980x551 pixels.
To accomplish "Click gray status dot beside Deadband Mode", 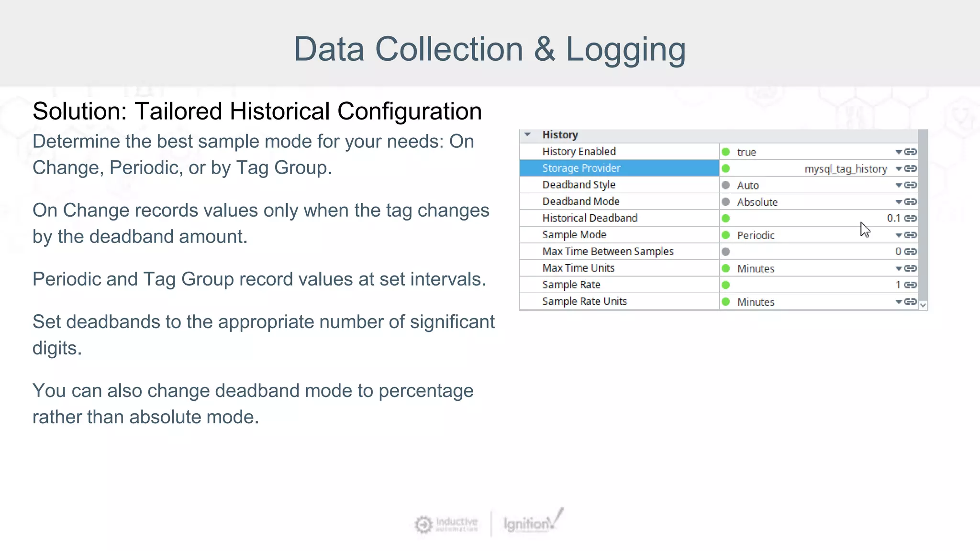I will (726, 202).
